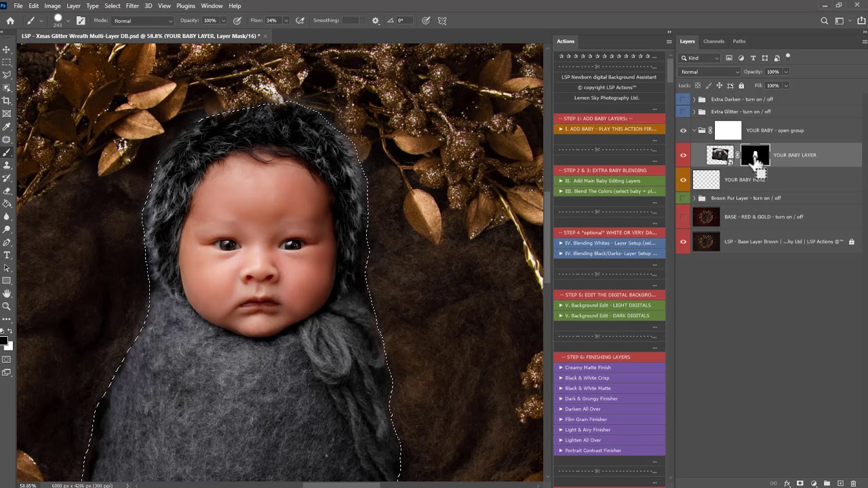Hide the YOUR BABY group
Screen dimensions: 868x488
click(684, 131)
